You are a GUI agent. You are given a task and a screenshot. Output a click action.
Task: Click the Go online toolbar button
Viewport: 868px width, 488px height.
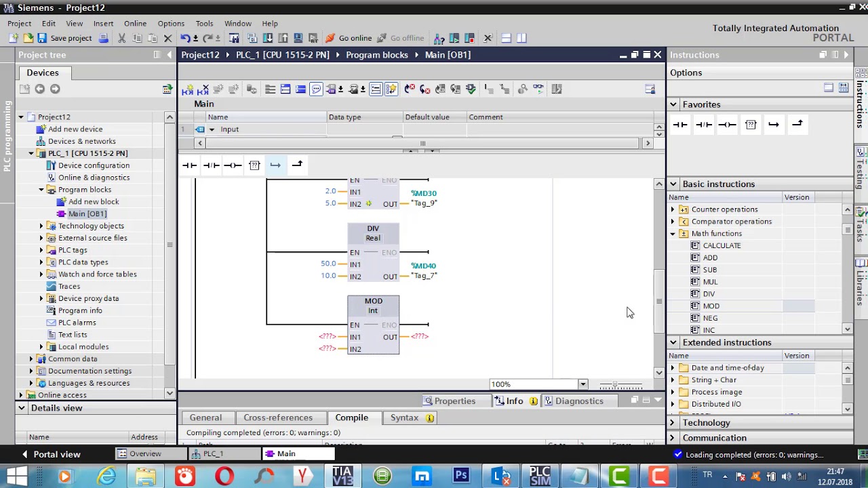coord(348,38)
